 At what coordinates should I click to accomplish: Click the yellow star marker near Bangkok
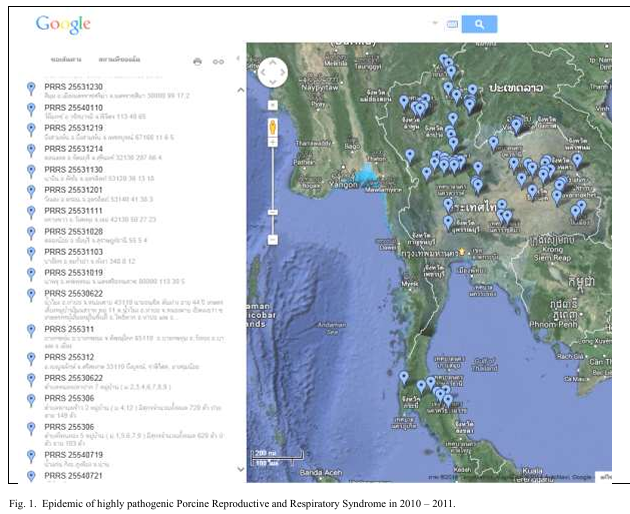462,252
